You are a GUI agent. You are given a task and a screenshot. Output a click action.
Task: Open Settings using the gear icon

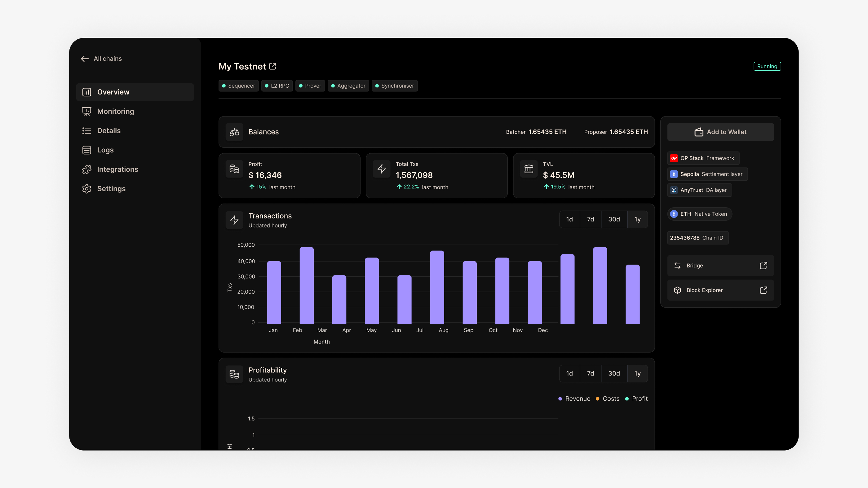[x=87, y=189]
